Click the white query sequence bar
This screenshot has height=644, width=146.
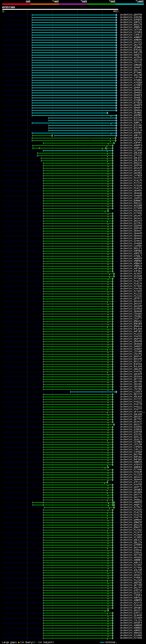(x=60, y=9)
